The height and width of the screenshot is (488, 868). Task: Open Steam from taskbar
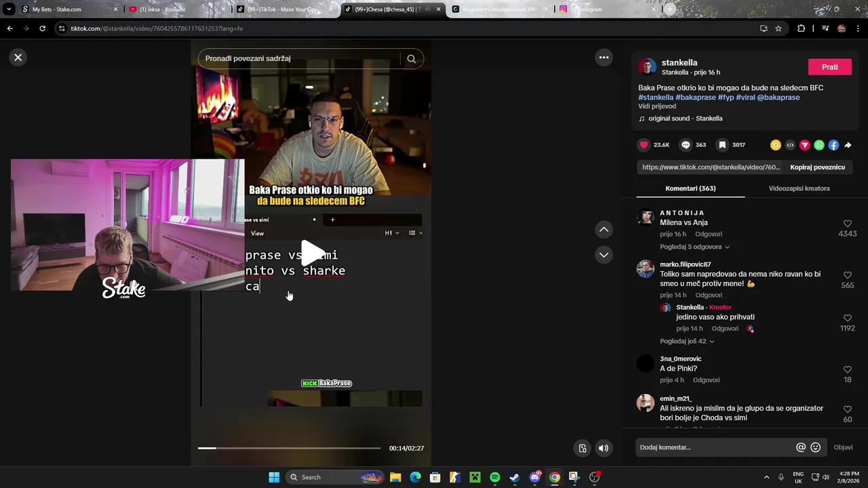point(515,477)
